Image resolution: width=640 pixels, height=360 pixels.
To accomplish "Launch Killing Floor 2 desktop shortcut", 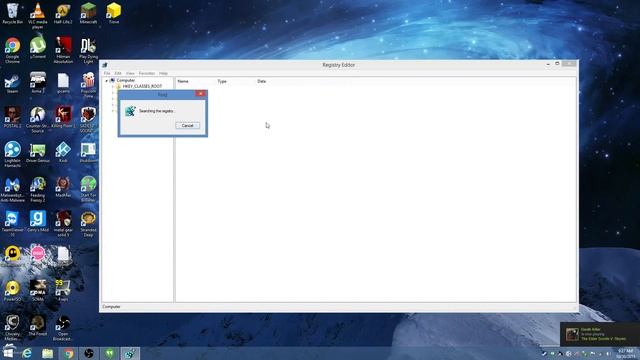I will point(63,118).
